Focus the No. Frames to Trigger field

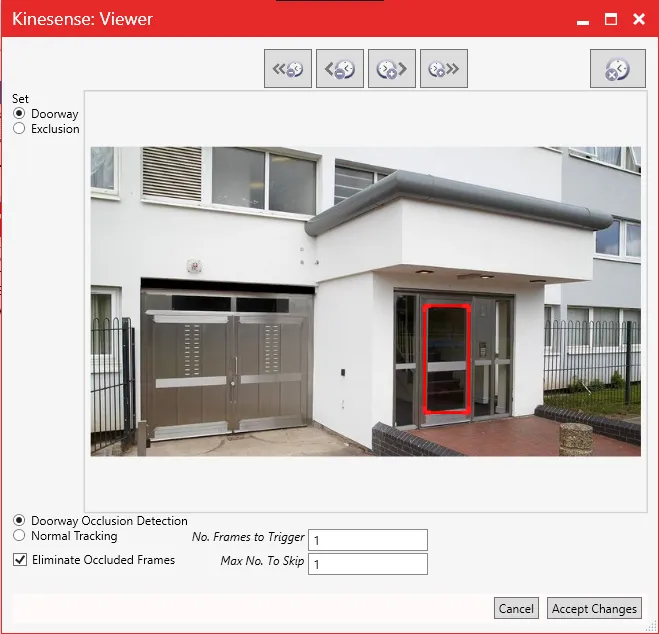tap(368, 540)
